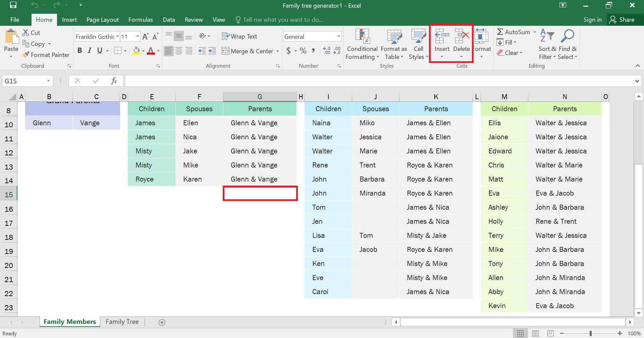The width and height of the screenshot is (644, 338).
Task: Apply Percent Style number format
Action: point(303,51)
